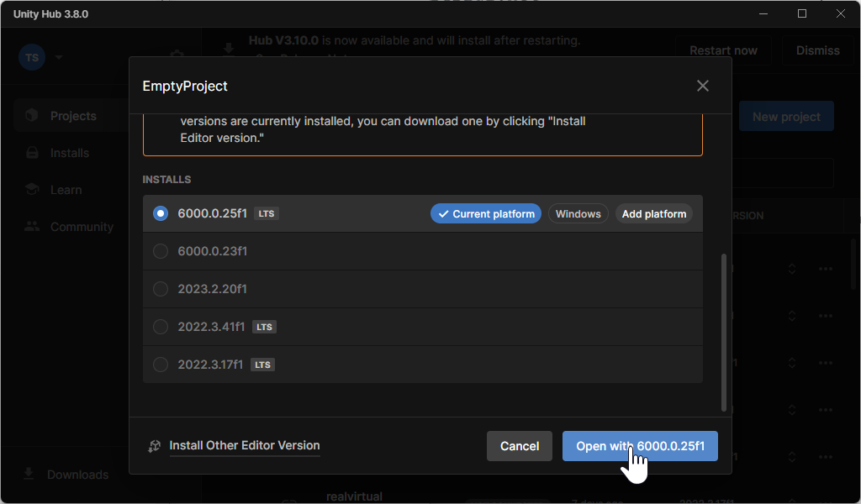Screen dimensions: 861x504
Task: Click the TS account avatar
Action: pyautogui.click(x=32, y=58)
